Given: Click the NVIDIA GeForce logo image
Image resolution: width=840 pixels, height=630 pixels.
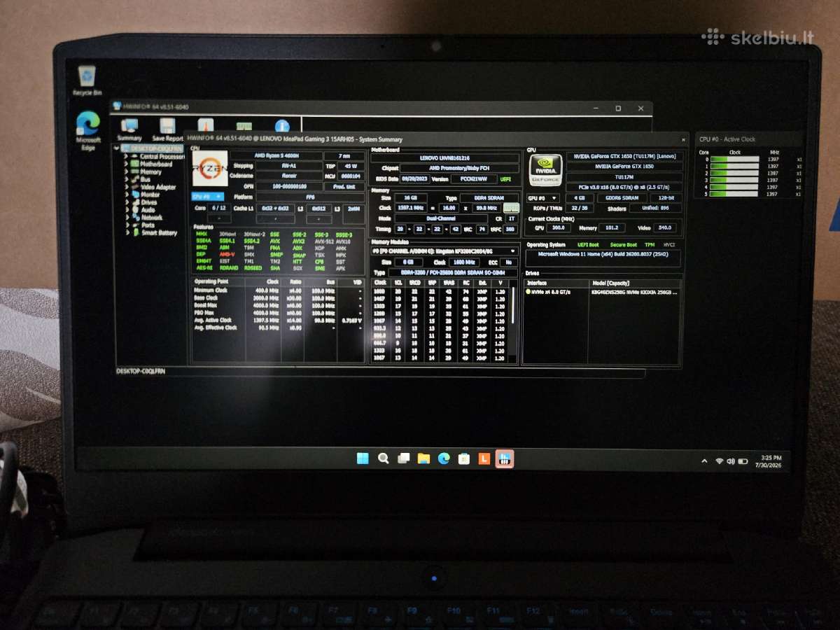Looking at the screenshot, I should point(545,169).
